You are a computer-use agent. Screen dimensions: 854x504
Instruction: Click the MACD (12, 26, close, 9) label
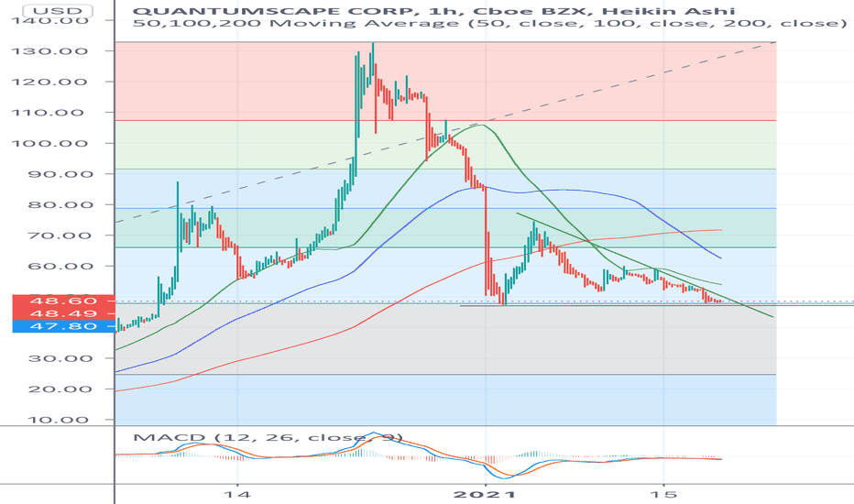pos(268,437)
